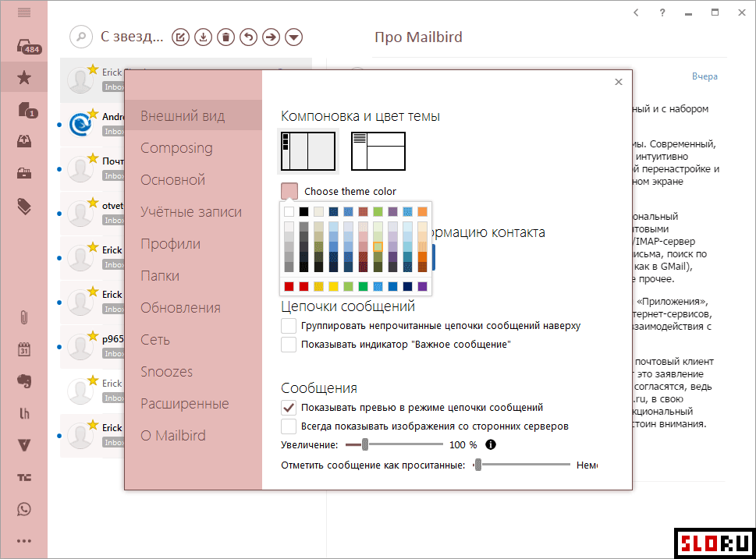
Task: Open the Обновления settings tab
Action: tap(193, 307)
